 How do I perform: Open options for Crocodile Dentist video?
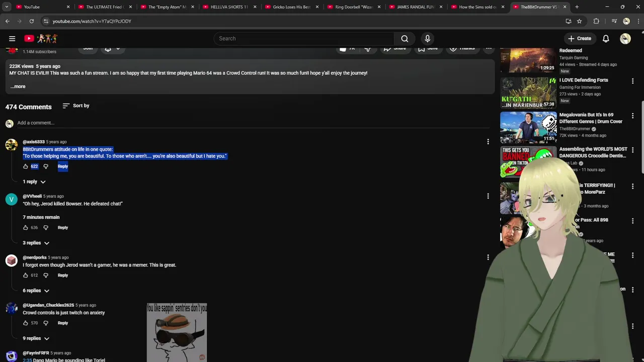[632, 150]
